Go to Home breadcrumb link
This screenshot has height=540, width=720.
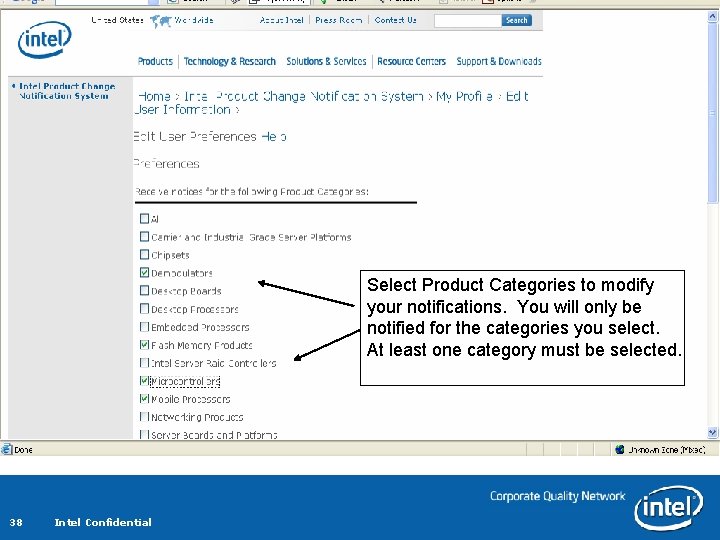click(154, 96)
